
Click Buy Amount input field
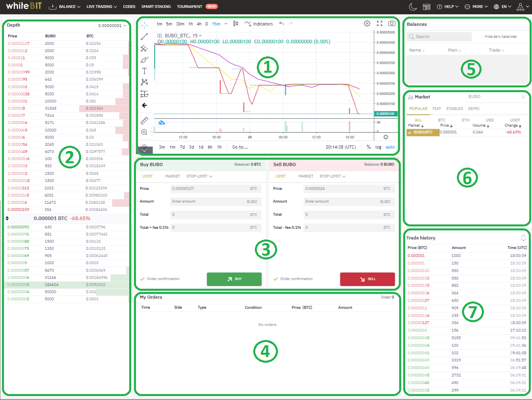pos(216,201)
